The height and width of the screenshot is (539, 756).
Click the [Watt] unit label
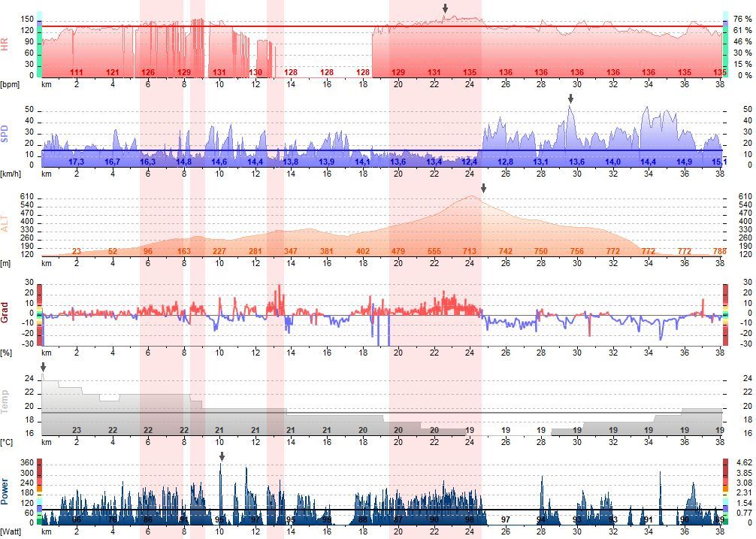11,532
